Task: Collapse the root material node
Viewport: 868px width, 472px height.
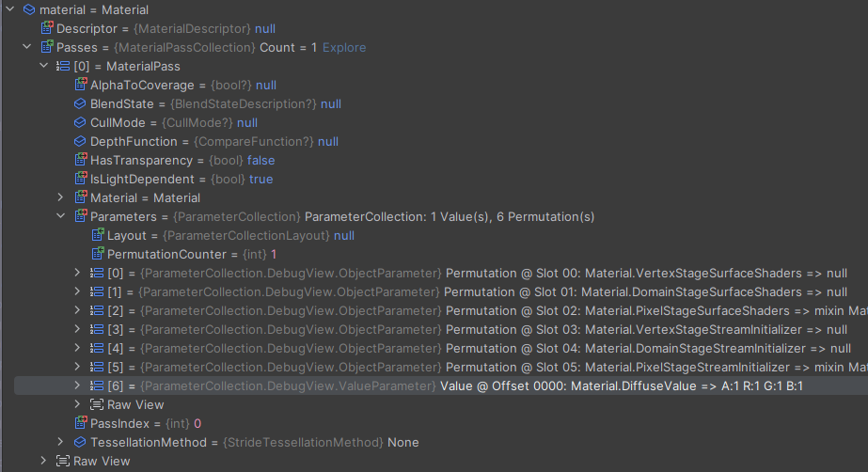Action: coord(9,9)
